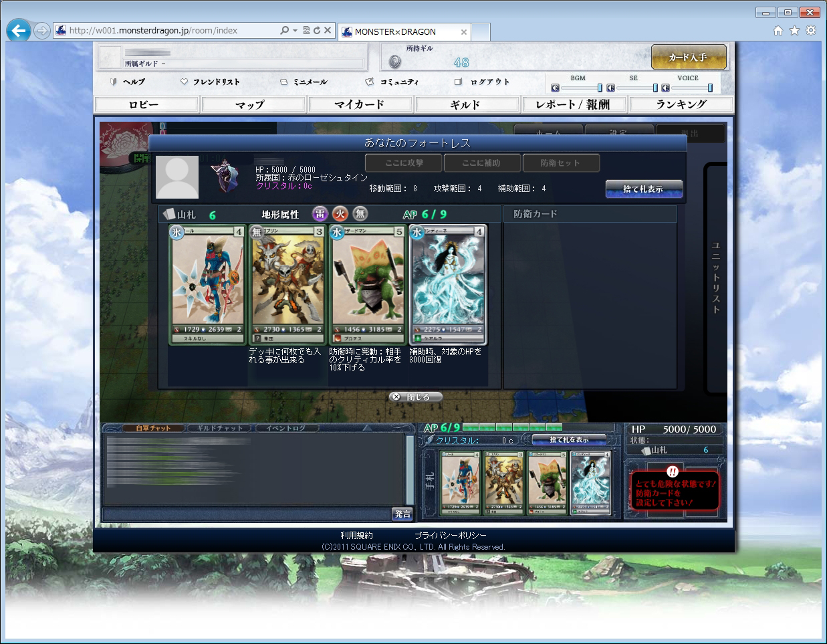This screenshot has height=644, width=827.
Task: Mute VOICE speaker icon
Action: tap(665, 88)
